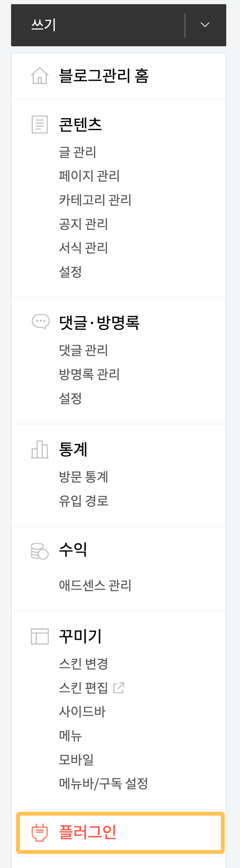Open 공지 관리
Image resolution: width=240 pixels, height=868 pixels.
(84, 224)
